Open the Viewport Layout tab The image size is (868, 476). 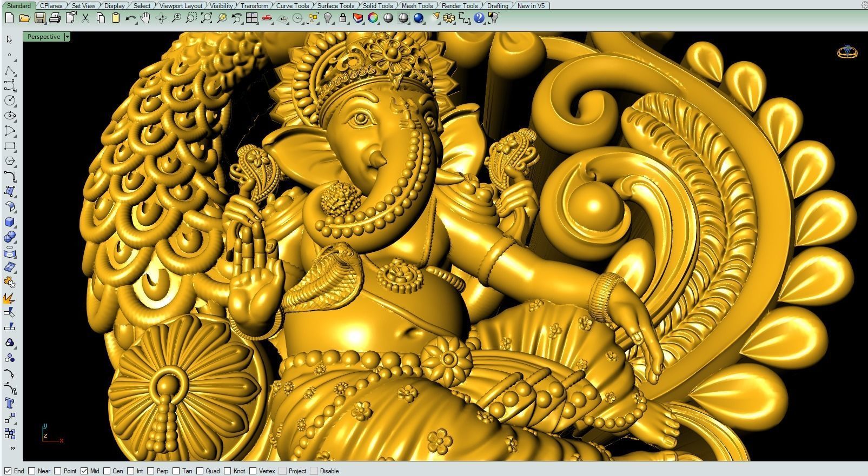[181, 5]
